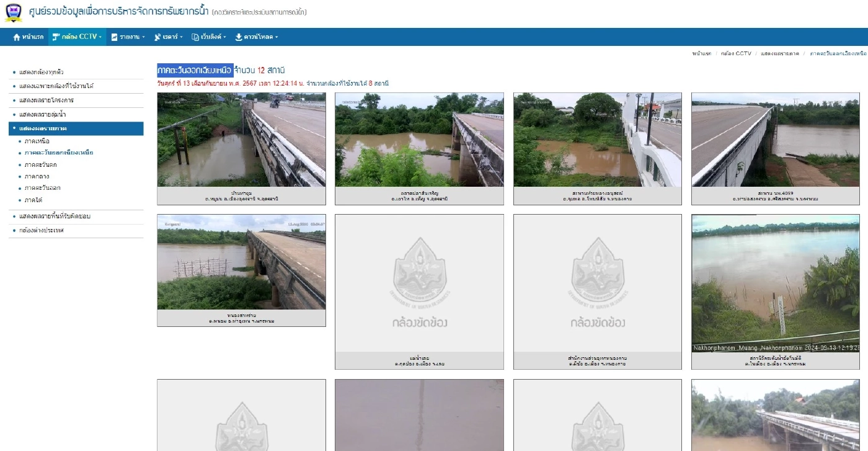Image resolution: width=868 pixels, height=451 pixels.
Task: Collapse the แสดงผลรายภาค sidebar section
Action: tap(43, 128)
